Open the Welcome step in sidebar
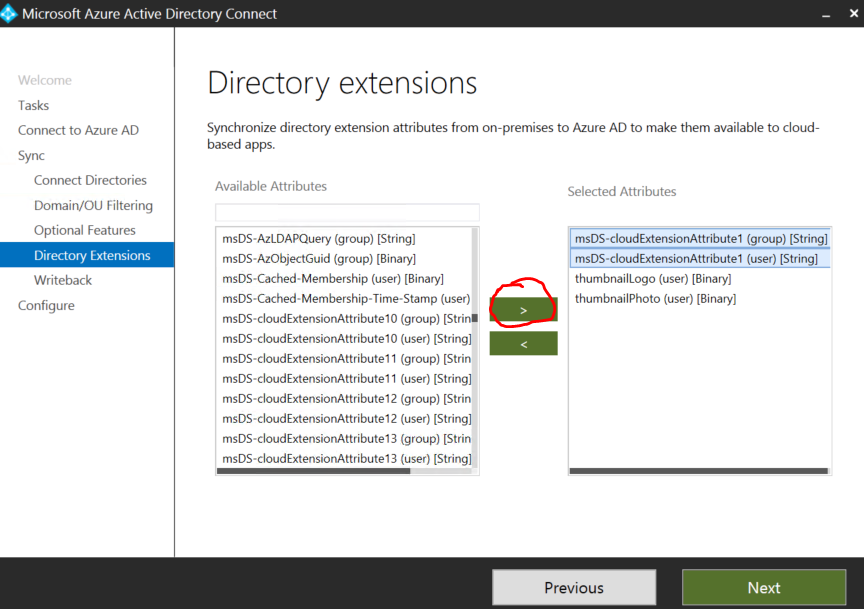This screenshot has width=864, height=609. [x=45, y=80]
